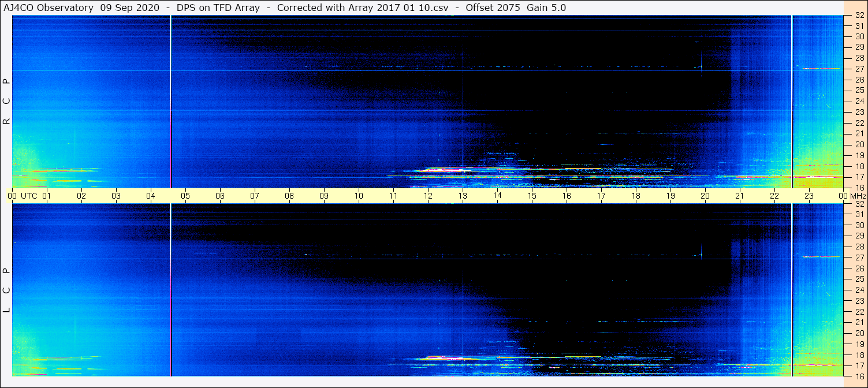
Task: Click 'AJ4CO Observatory' in the title
Action: (49, 8)
